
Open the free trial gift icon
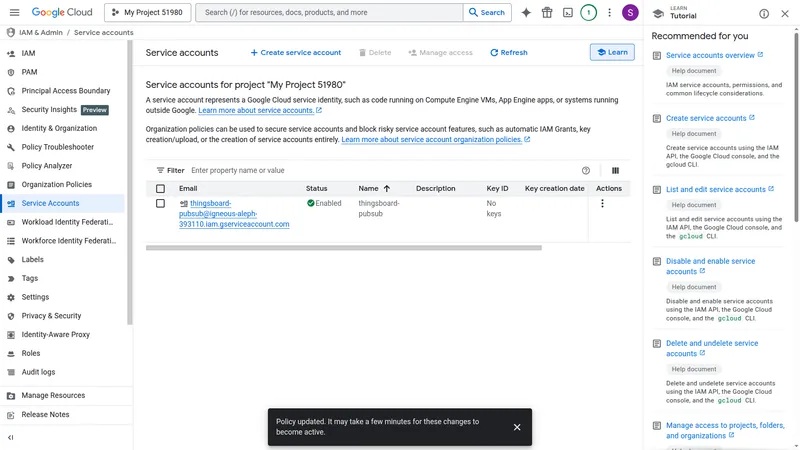click(x=547, y=12)
